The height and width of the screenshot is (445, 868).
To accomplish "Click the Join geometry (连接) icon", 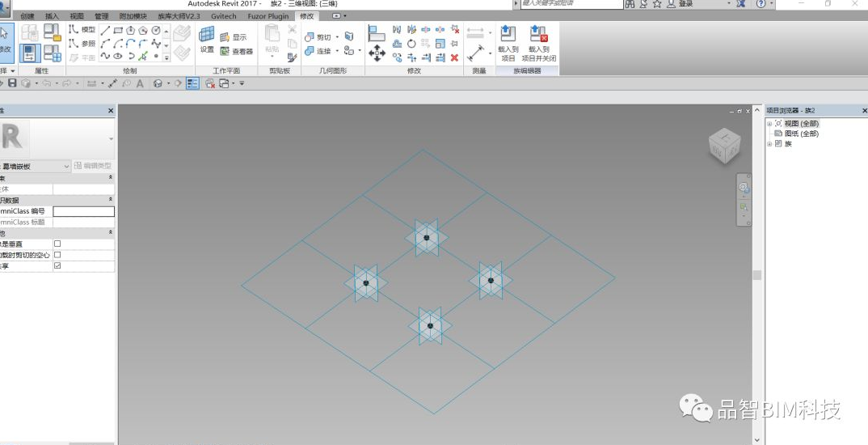I will pyautogui.click(x=310, y=51).
